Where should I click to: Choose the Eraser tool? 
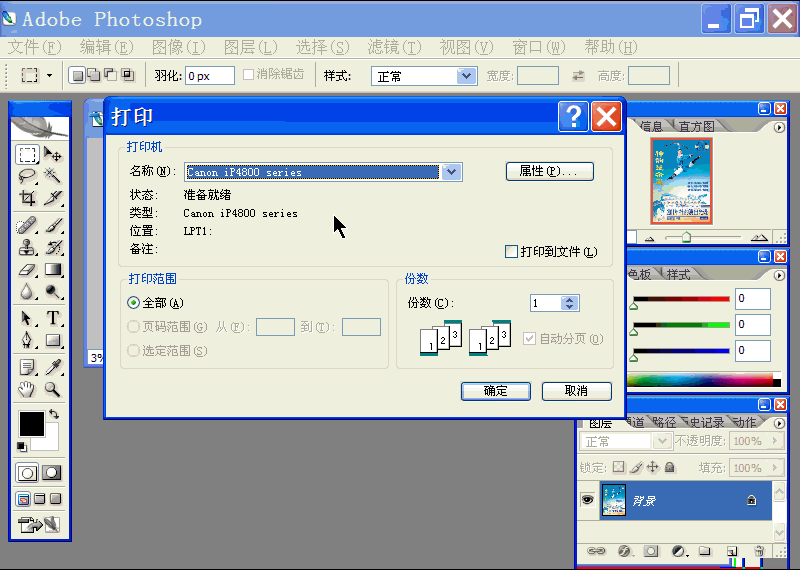coord(27,270)
